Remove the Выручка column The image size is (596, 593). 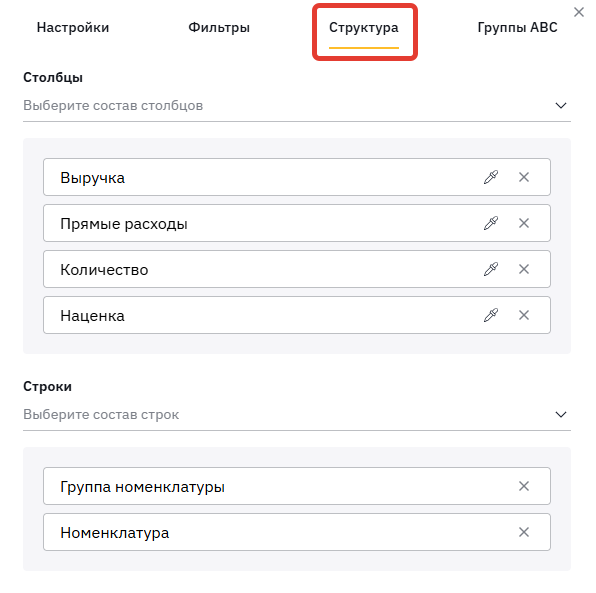[x=524, y=177]
